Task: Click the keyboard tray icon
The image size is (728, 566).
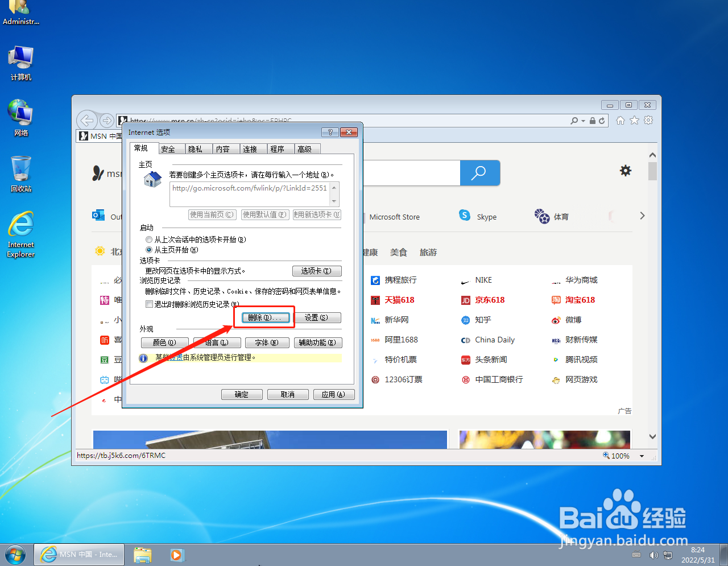Action: pos(636,555)
